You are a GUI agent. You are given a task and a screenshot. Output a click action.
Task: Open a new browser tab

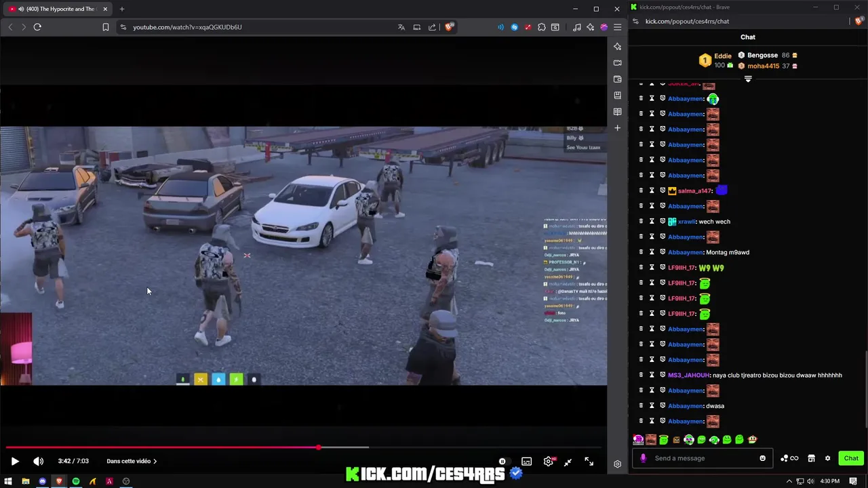click(122, 9)
